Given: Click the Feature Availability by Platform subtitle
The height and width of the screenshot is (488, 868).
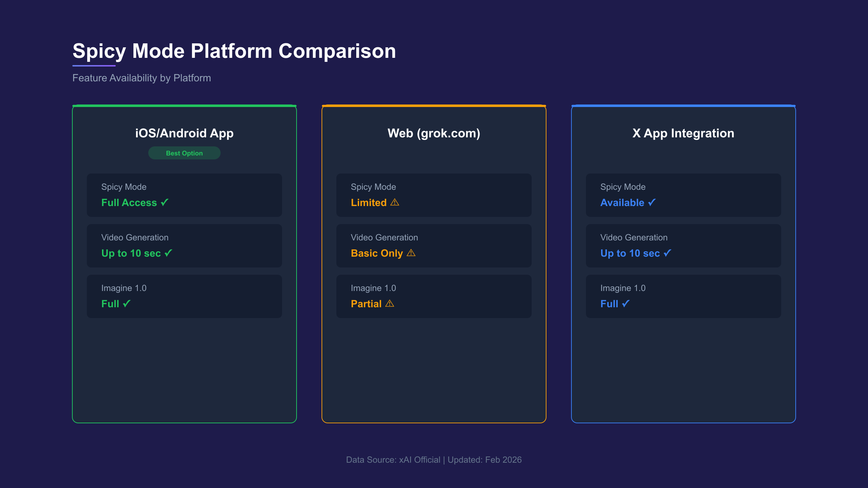Looking at the screenshot, I should 141,78.
